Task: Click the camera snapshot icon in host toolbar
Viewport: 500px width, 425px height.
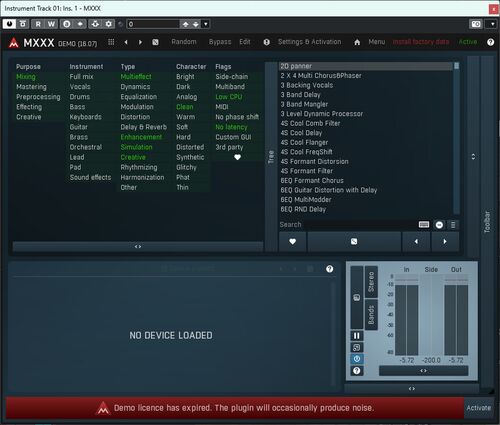Action: pyautogui.click(x=476, y=24)
